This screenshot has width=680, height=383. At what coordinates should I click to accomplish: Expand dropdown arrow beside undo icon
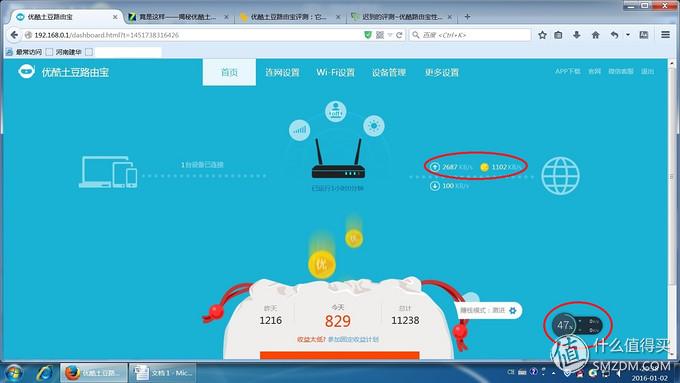[x=628, y=35]
